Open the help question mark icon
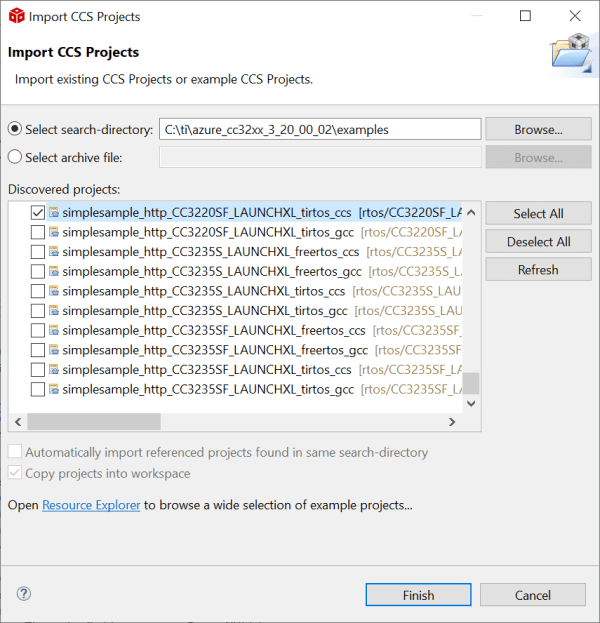This screenshot has height=623, width=600. click(24, 594)
